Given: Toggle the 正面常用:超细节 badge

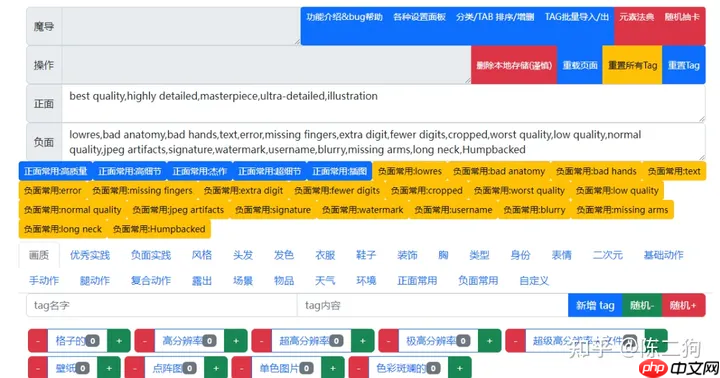Looking at the screenshot, I should point(270,171).
